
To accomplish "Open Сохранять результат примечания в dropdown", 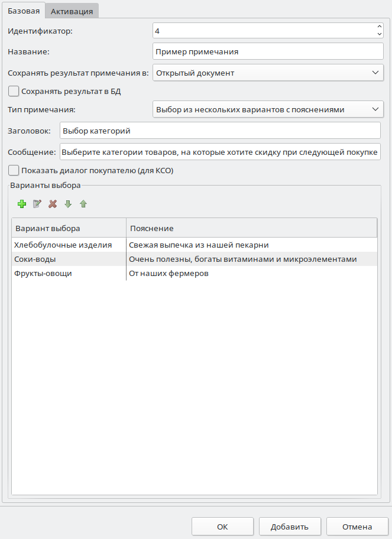I will click(268, 73).
